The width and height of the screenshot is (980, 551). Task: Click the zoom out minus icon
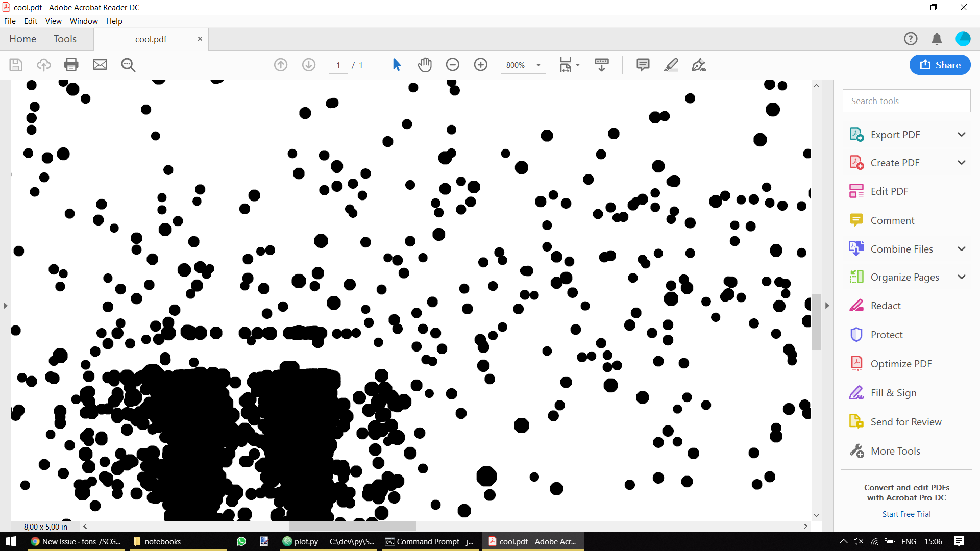(x=453, y=65)
